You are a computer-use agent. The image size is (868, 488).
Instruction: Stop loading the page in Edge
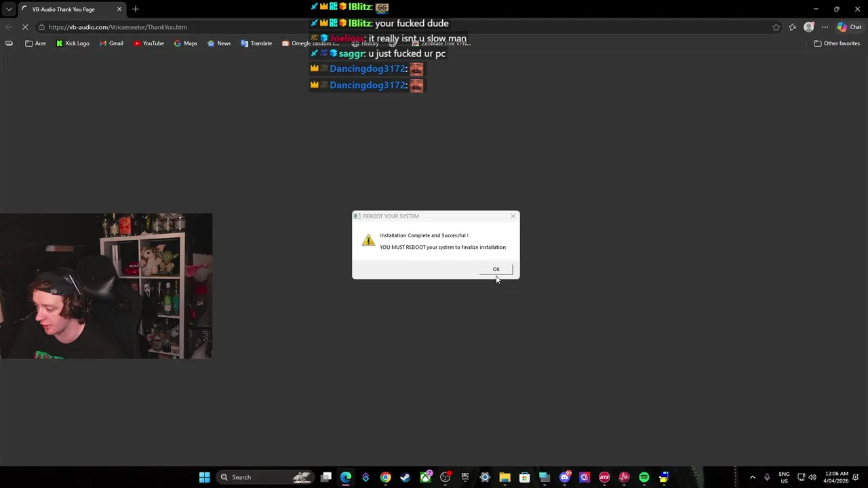click(24, 27)
